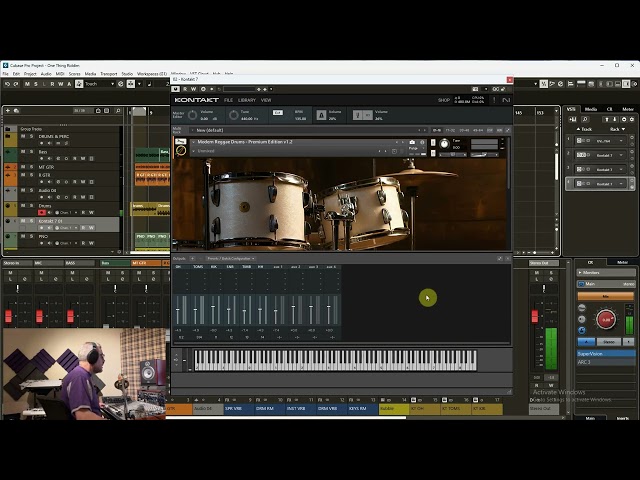Open dropdown on VSTi rack slot 1
This screenshot has width=640, height=480.
621,141
